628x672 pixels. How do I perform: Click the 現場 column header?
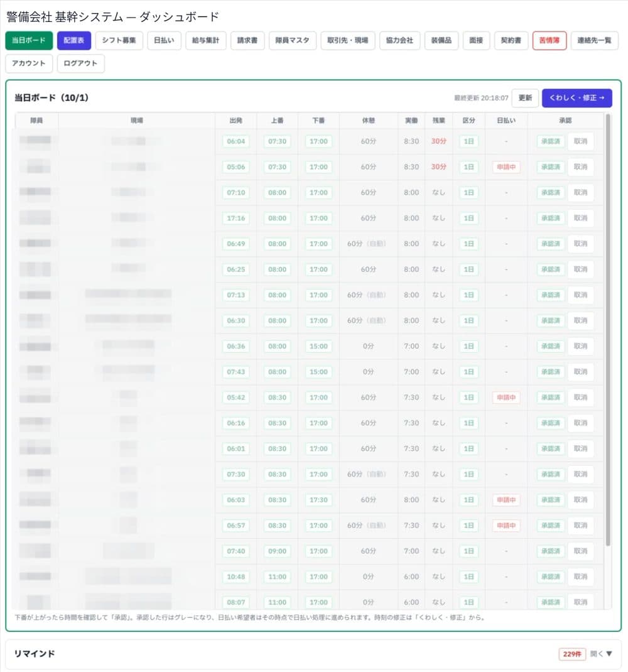137,121
